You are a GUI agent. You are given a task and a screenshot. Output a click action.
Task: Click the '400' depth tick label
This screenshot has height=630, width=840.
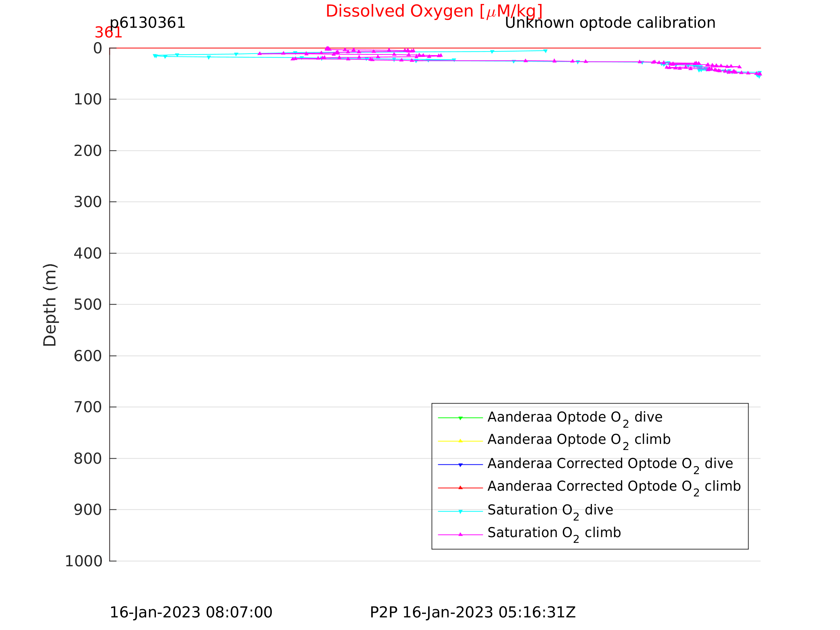point(88,253)
